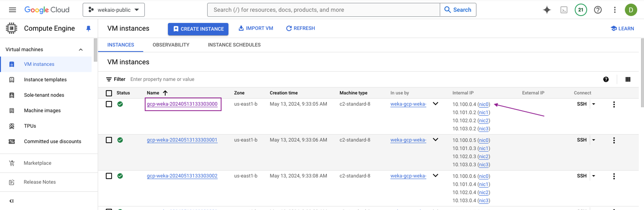Click the Create Instance button

pyautogui.click(x=198, y=29)
